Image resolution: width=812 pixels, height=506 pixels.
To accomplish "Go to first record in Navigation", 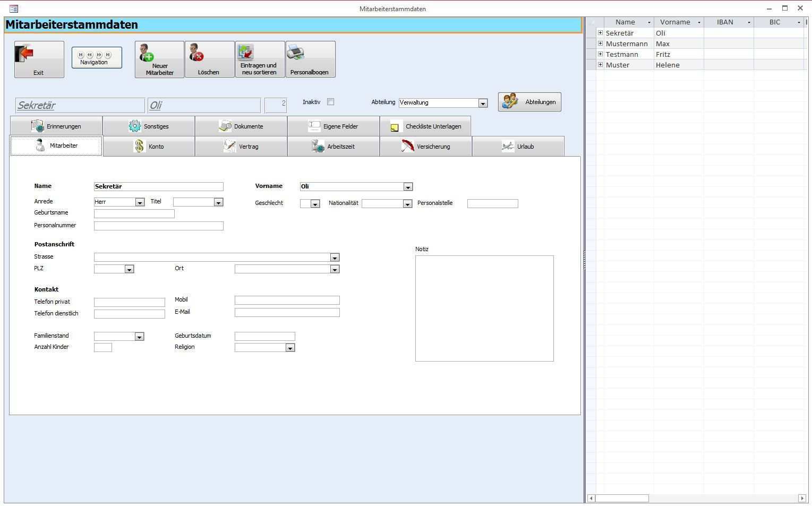I will (x=81, y=55).
